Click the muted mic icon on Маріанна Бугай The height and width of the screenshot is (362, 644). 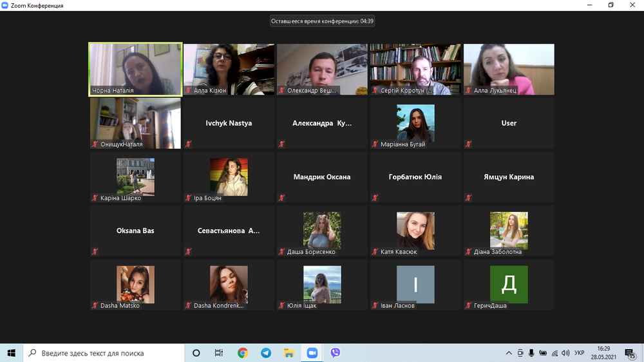375,144
